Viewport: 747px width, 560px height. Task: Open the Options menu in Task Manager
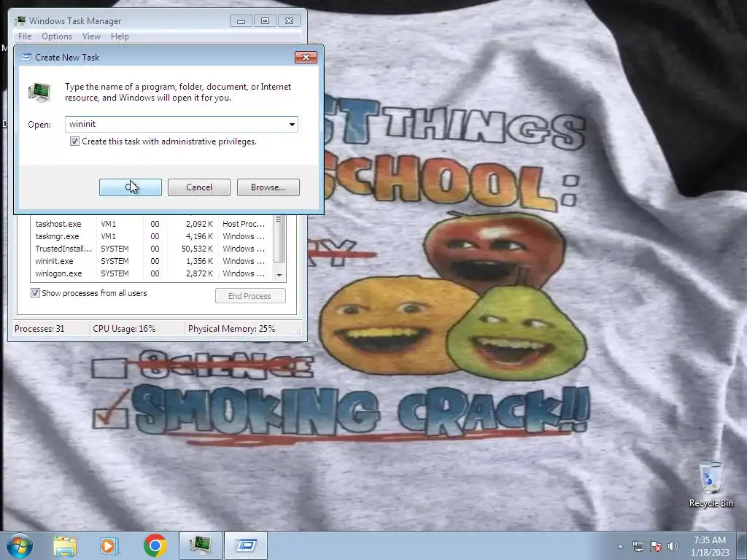(57, 36)
